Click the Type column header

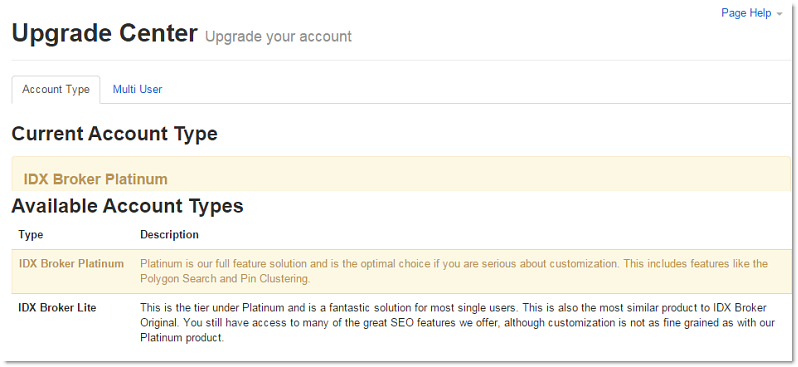click(x=31, y=235)
